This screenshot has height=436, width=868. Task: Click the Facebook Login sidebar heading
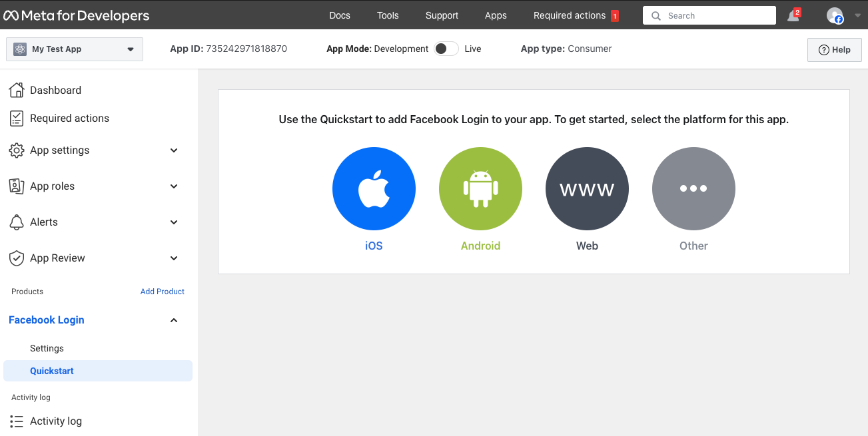pyautogui.click(x=47, y=320)
